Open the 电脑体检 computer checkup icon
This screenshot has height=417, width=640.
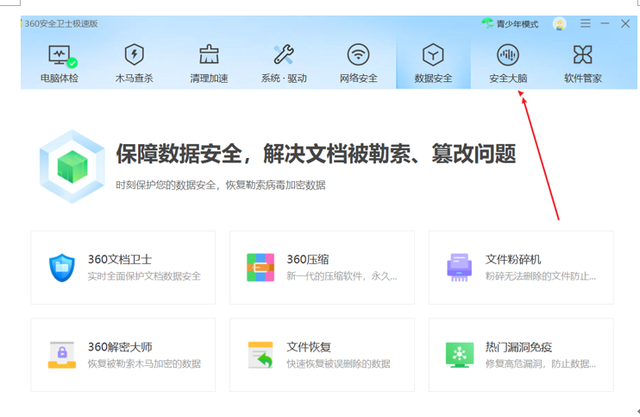tap(62, 55)
